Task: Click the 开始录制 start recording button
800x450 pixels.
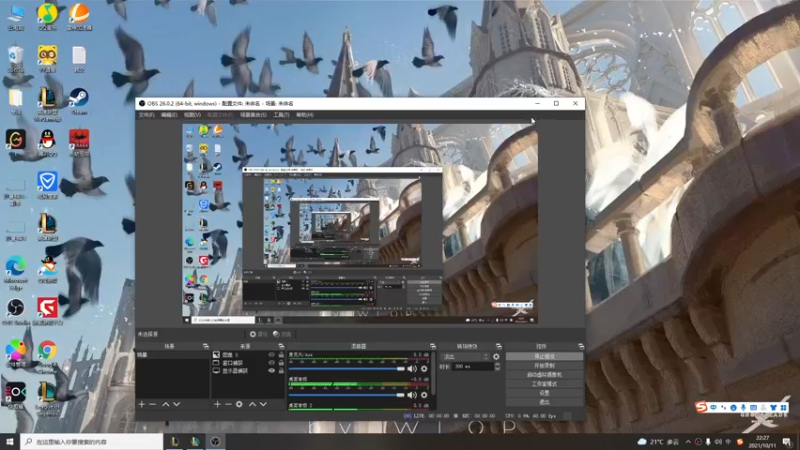Action: pos(544,366)
